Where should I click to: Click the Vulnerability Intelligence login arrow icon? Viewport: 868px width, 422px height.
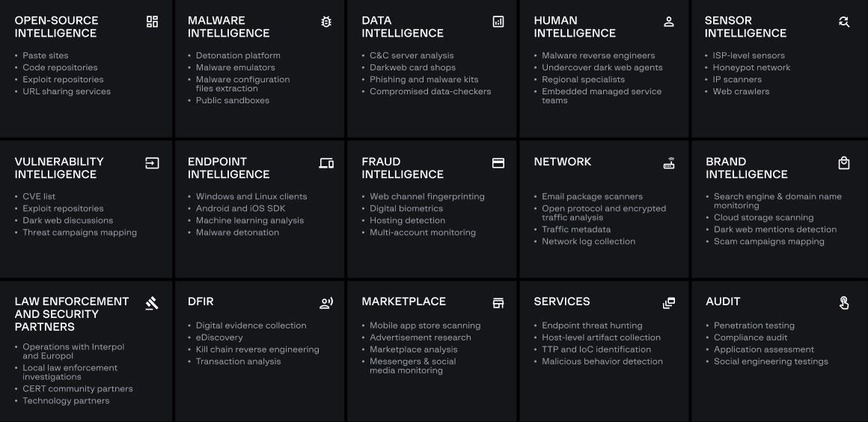click(x=153, y=163)
